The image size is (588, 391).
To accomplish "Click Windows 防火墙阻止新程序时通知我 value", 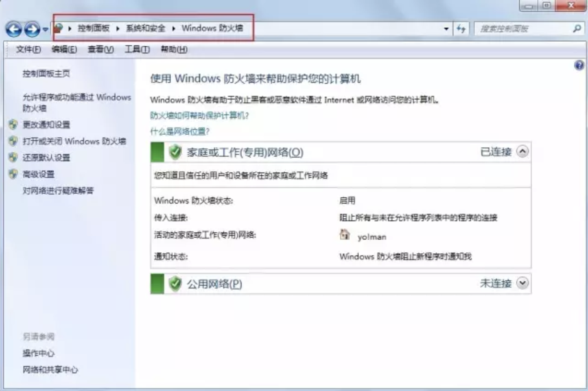I will tap(405, 257).
